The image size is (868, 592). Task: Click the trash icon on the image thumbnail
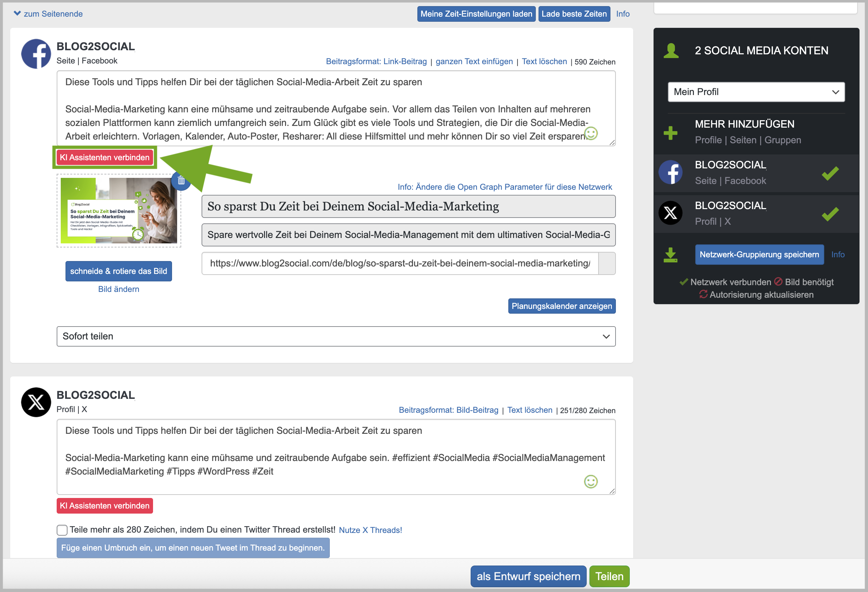pos(181,181)
